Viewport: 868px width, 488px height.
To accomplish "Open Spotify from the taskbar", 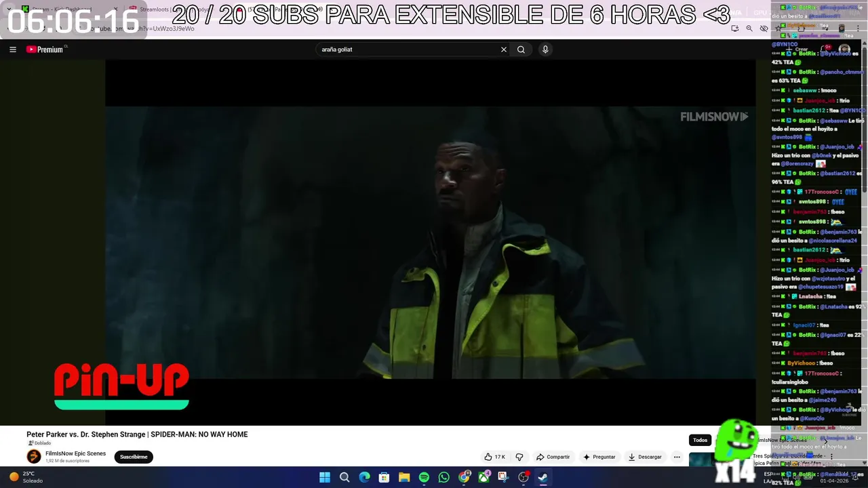I will [424, 477].
